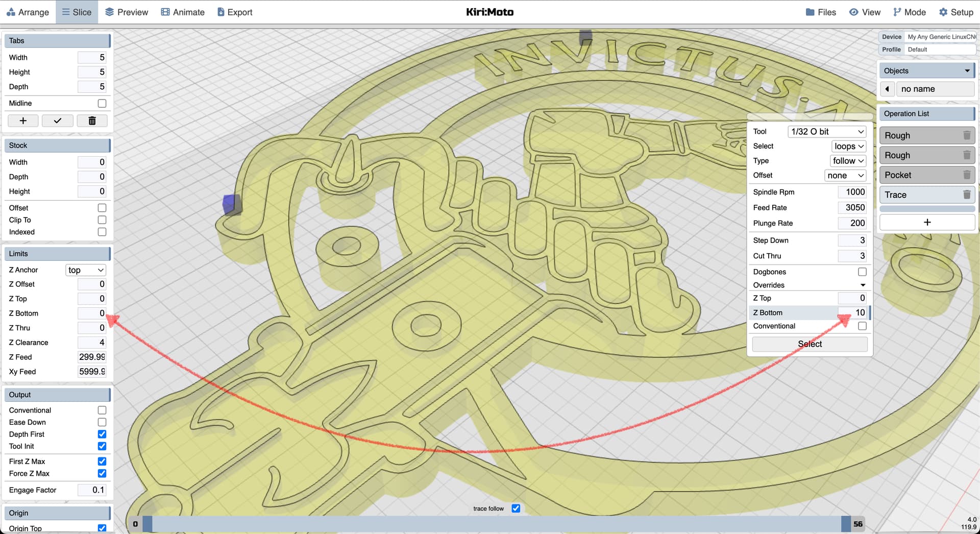Enable Ease Down checkbox
The width and height of the screenshot is (980, 534).
(x=102, y=422)
